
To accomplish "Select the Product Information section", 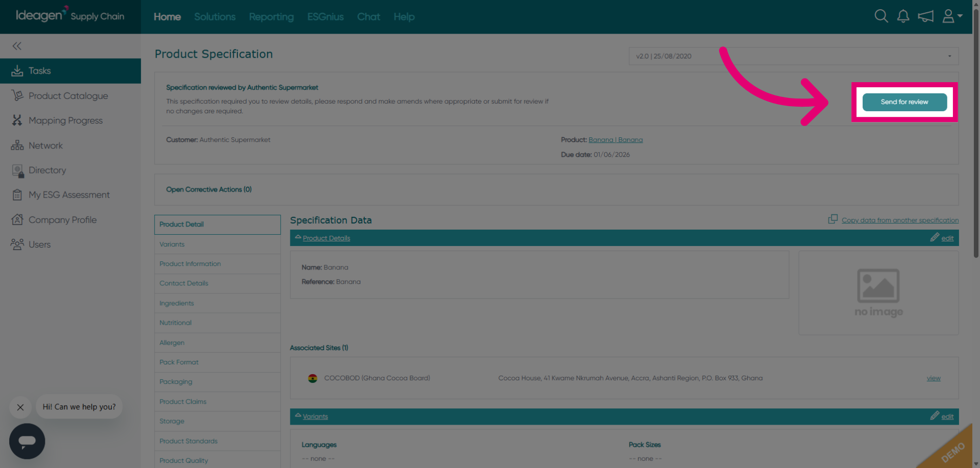I will click(x=217, y=264).
